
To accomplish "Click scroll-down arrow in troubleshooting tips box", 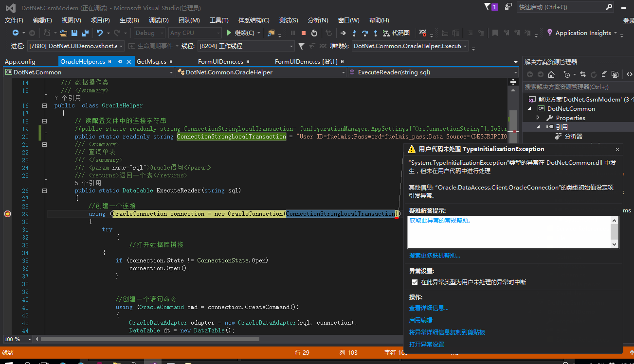I will pos(615,244).
